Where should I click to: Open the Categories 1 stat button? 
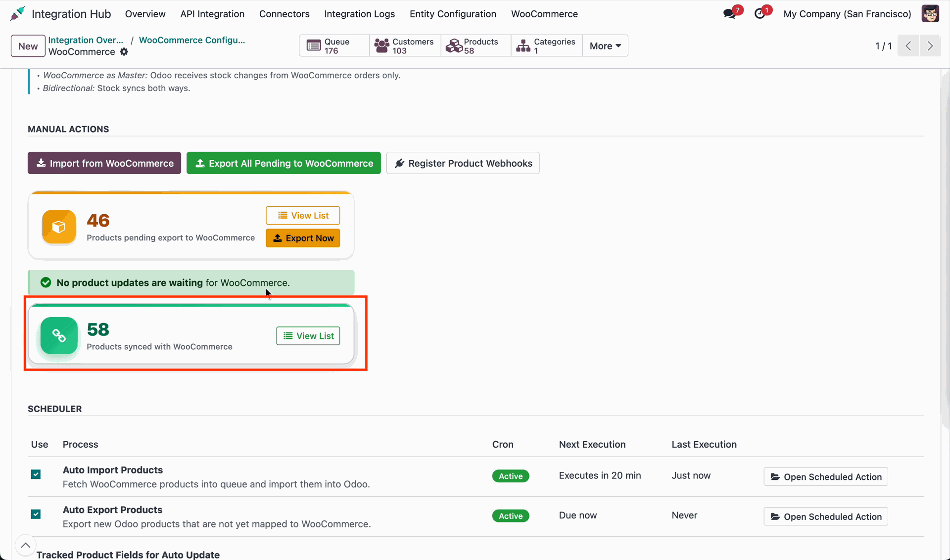[x=547, y=46]
